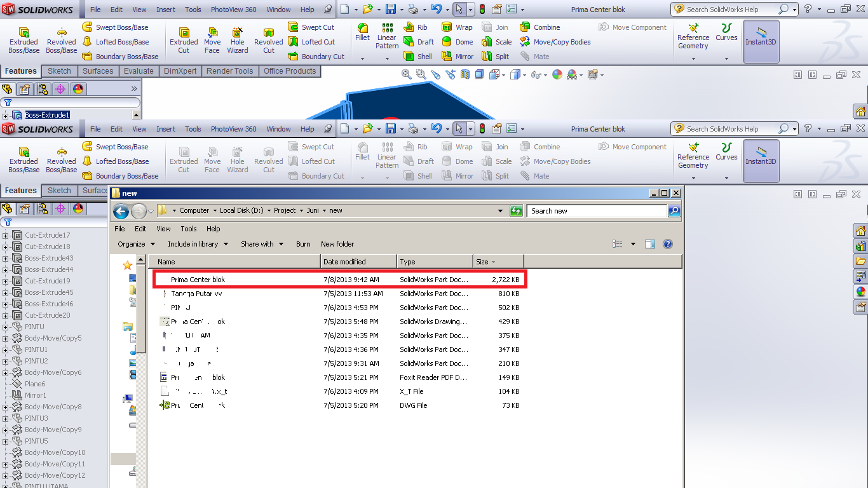Viewport: 868px width, 488px height.
Task: Click Zoom to Area in upper view toolbar
Action: [x=421, y=74]
